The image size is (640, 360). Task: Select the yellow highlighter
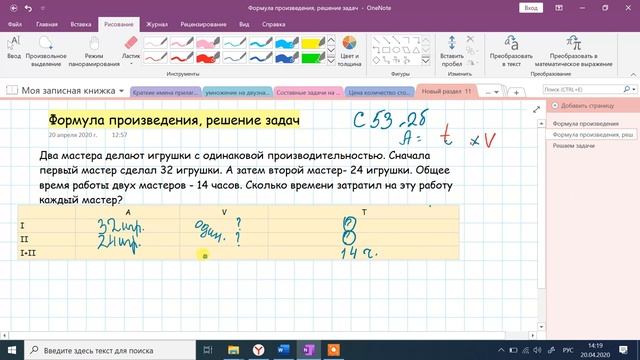[x=313, y=42]
